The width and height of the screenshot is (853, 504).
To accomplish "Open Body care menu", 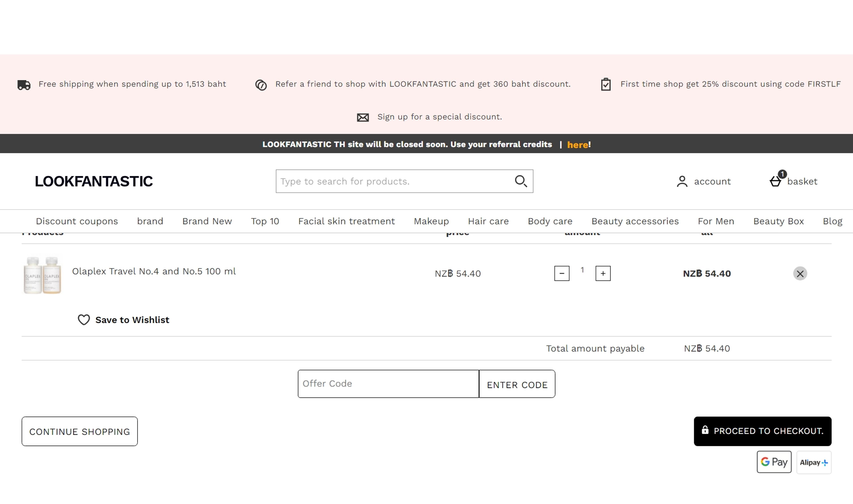I will [550, 221].
